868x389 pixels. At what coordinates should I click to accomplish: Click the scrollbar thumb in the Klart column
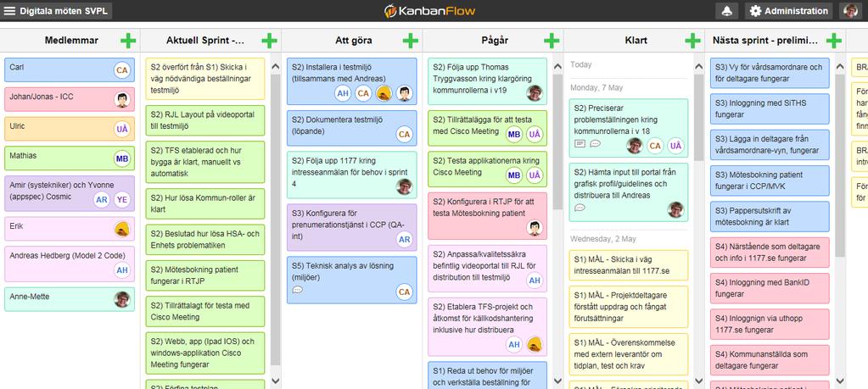point(698,117)
